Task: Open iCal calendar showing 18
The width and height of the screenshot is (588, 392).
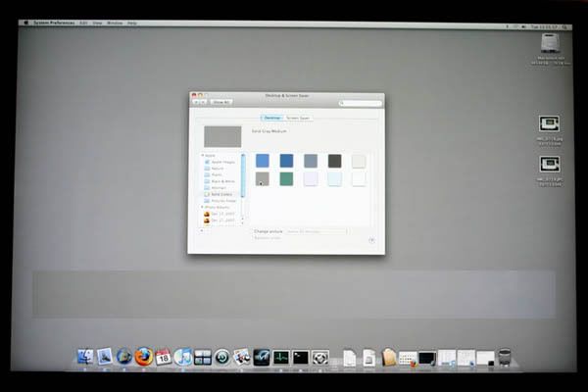Action: pos(163,357)
